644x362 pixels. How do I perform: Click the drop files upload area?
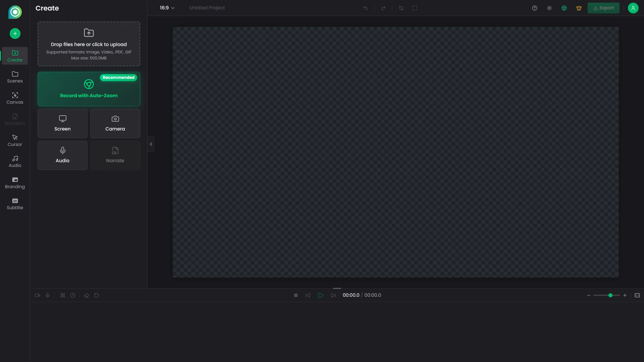click(89, 44)
